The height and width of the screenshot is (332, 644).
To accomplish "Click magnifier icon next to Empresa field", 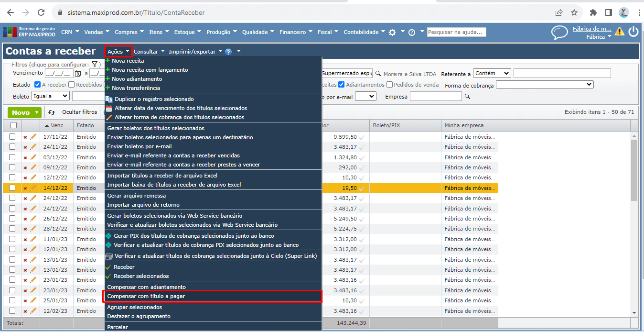I will (x=468, y=97).
